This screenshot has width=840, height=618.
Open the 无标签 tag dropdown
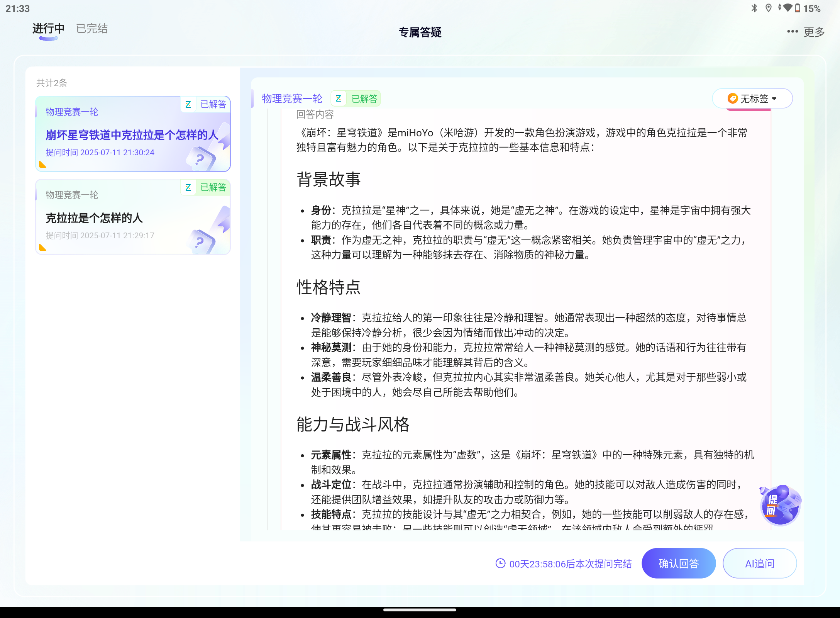click(x=752, y=98)
